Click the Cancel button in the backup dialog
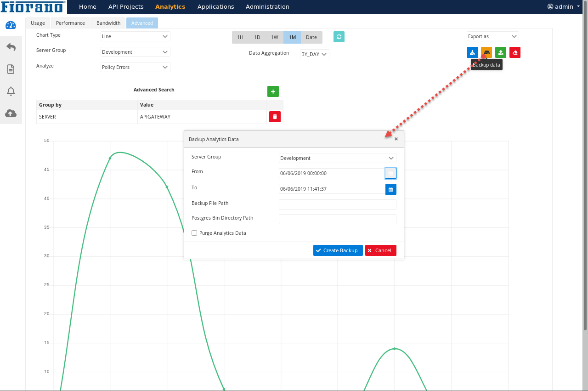The width and height of the screenshot is (588, 391). tap(381, 250)
